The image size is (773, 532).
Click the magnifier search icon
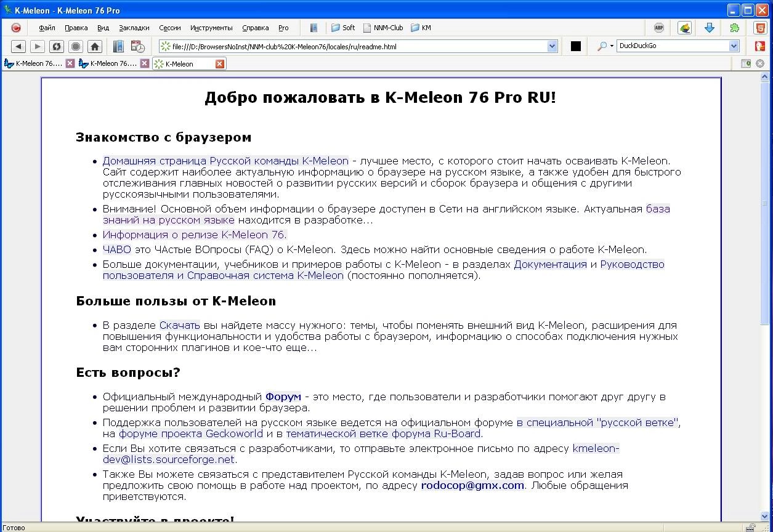602,46
